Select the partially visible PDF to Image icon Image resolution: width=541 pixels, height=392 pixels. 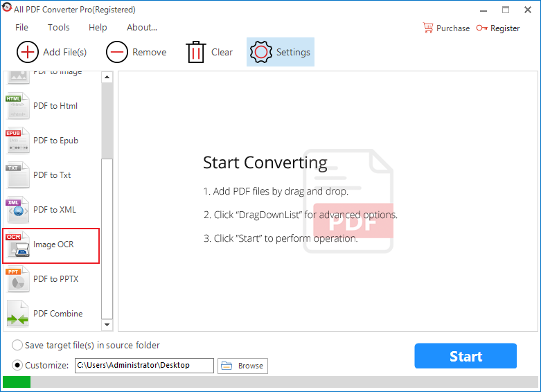point(17,78)
